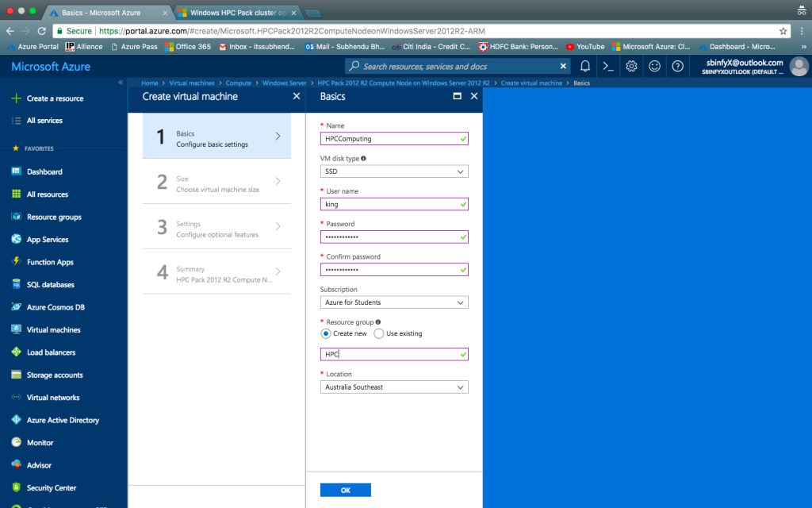812x508 pixels.
Task: Maximize the Basics blade
Action: click(x=458, y=96)
